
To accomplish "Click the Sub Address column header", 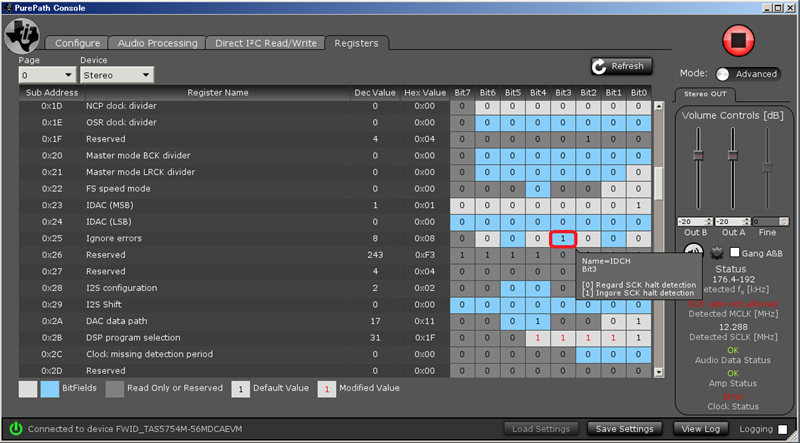I will pos(52,92).
